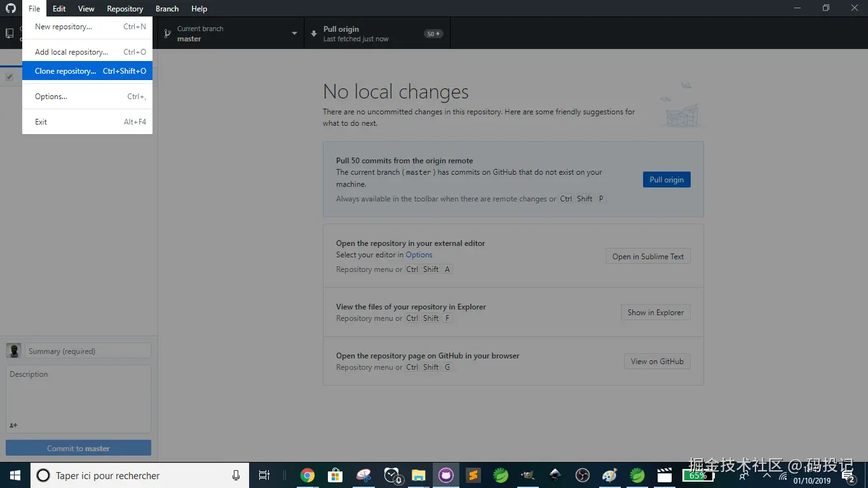Click the branch icon beside Current branch
The width and height of the screenshot is (868, 488).
(x=167, y=34)
